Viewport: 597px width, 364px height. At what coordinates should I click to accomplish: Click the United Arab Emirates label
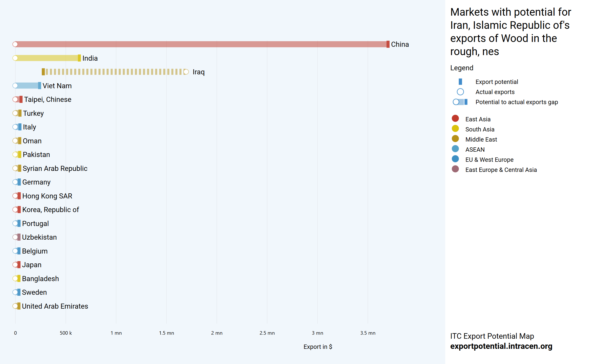point(55,306)
